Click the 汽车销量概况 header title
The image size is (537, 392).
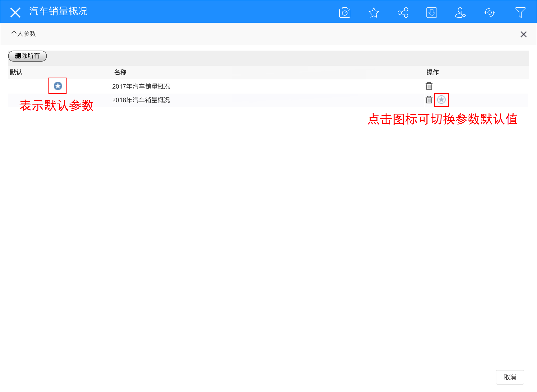point(58,11)
